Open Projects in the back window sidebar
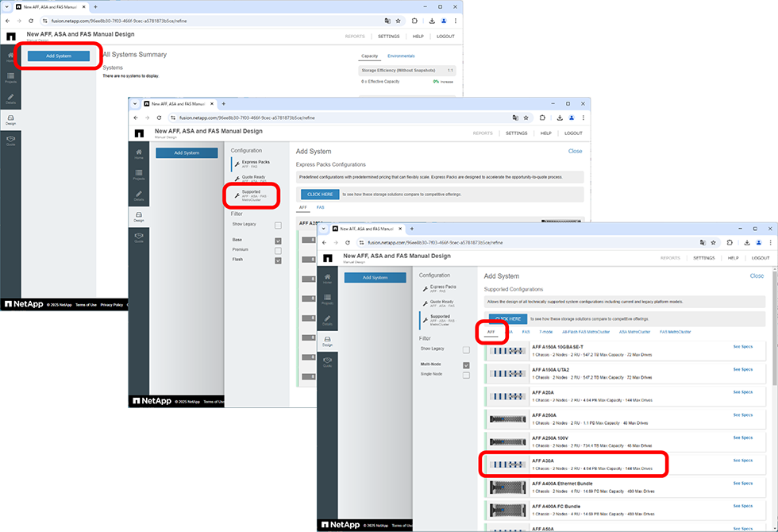This screenshot has height=532, width=778. pyautogui.click(x=10, y=78)
